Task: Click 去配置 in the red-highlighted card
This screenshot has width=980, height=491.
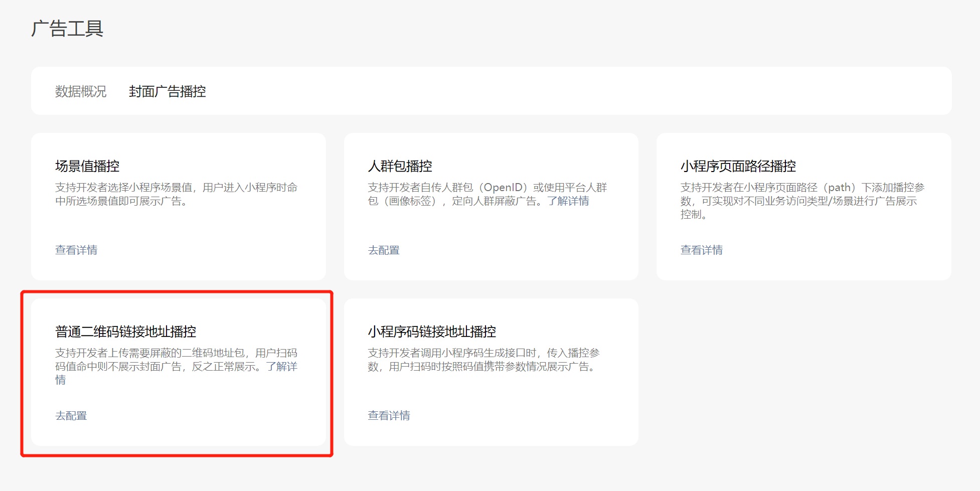Action: (x=71, y=415)
